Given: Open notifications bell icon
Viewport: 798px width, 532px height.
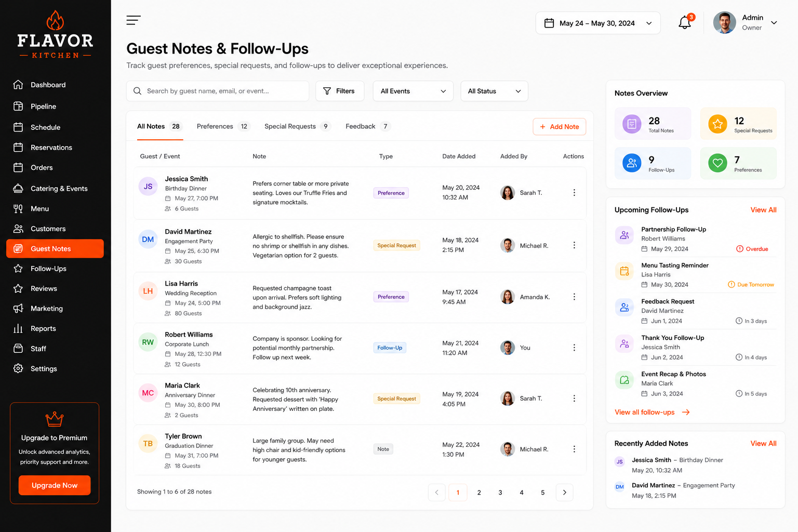Looking at the screenshot, I should click(685, 22).
